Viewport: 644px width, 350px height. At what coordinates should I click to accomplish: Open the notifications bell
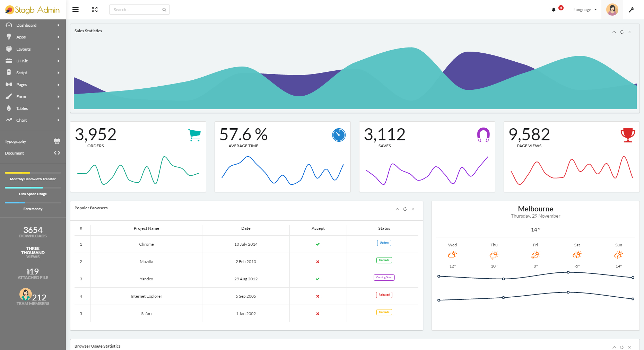click(554, 9)
